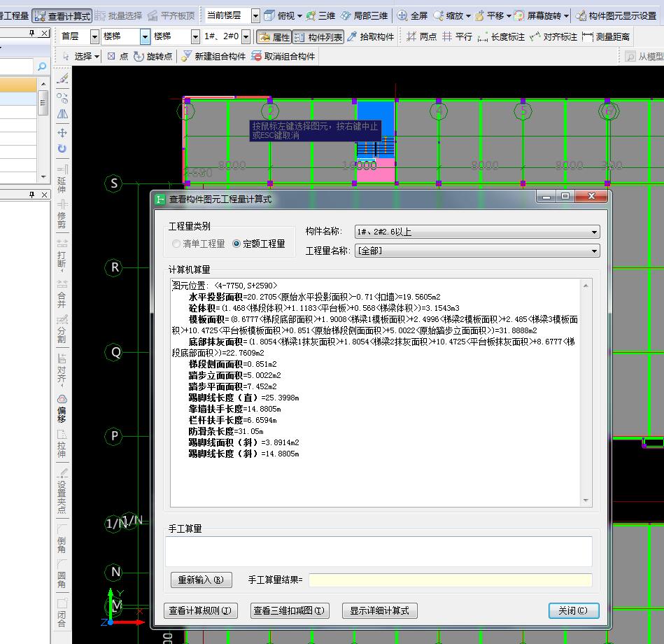Select the 拉伸 stretch tool

click(62, 444)
